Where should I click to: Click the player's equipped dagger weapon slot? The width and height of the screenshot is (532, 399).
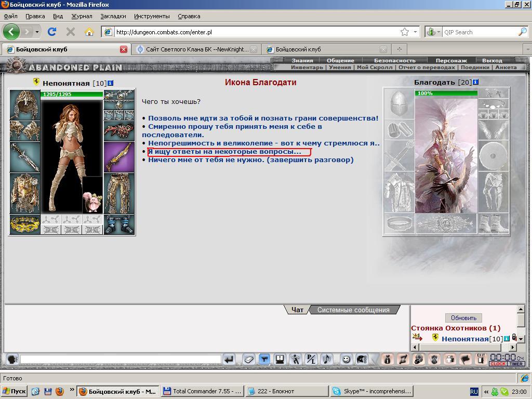pos(25,157)
